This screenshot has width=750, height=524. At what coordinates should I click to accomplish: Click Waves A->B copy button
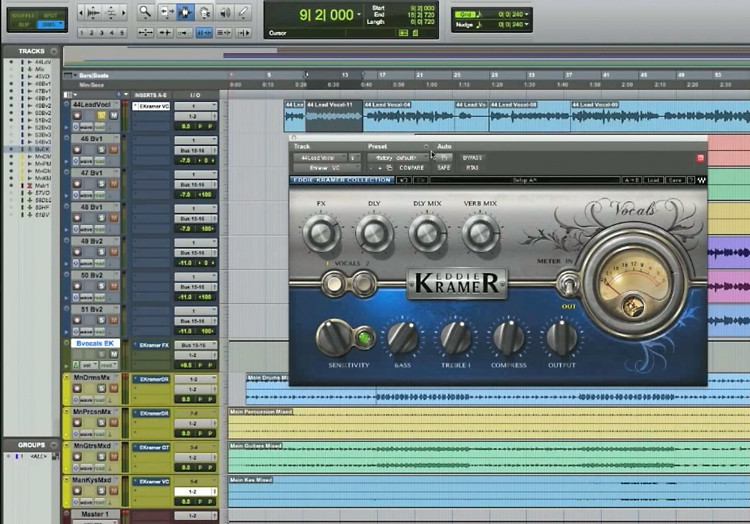point(631,180)
